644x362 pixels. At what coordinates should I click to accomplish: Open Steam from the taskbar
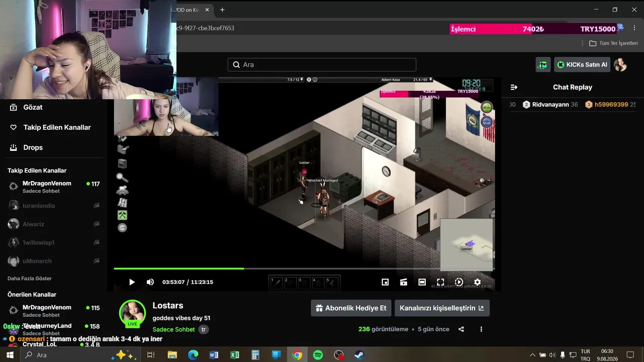click(x=360, y=355)
